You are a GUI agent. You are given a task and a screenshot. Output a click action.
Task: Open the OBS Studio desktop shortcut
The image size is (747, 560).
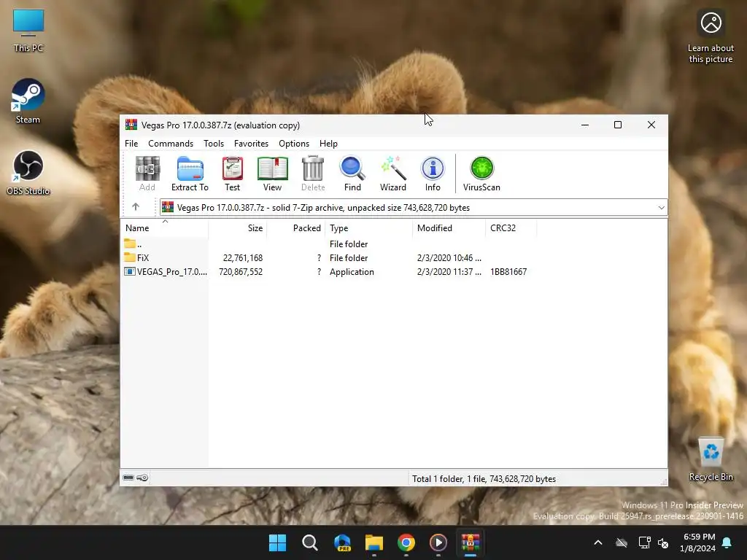point(28,172)
